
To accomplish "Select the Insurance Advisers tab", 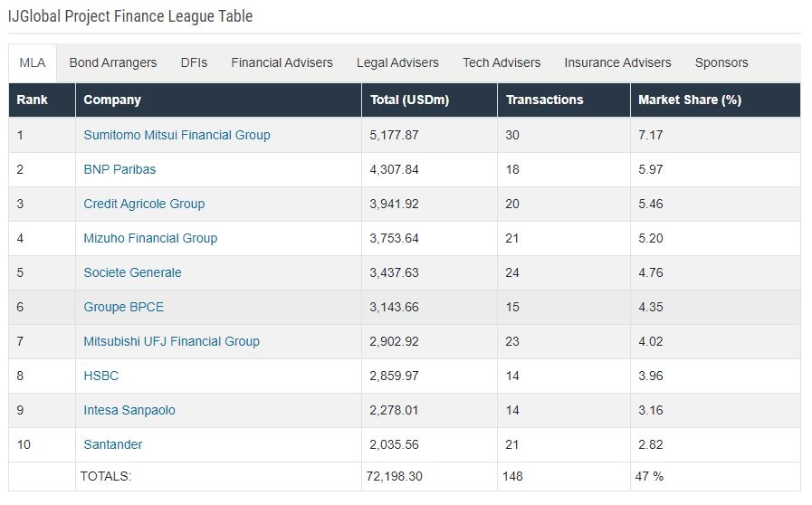I will pyautogui.click(x=617, y=62).
